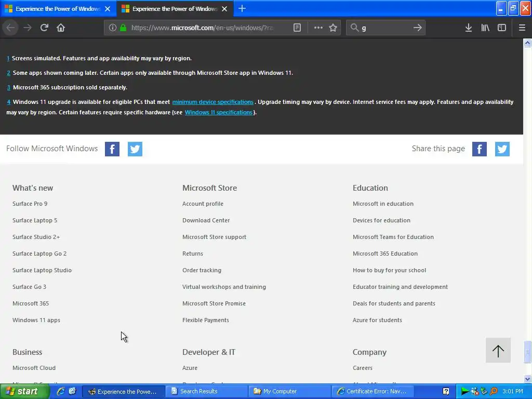The height and width of the screenshot is (399, 532).
Task: Click the browser Back arrow button
Action: pos(10,28)
